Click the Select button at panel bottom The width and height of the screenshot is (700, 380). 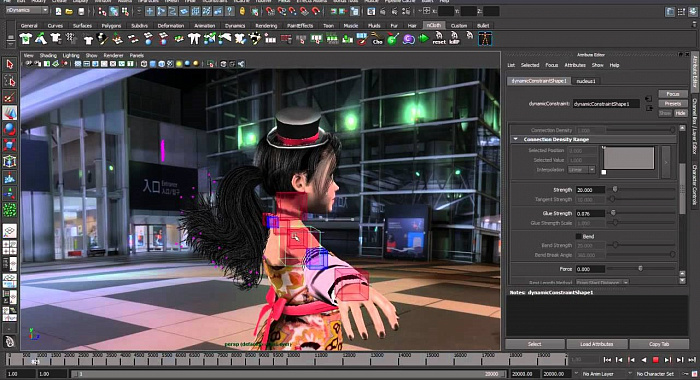534,344
